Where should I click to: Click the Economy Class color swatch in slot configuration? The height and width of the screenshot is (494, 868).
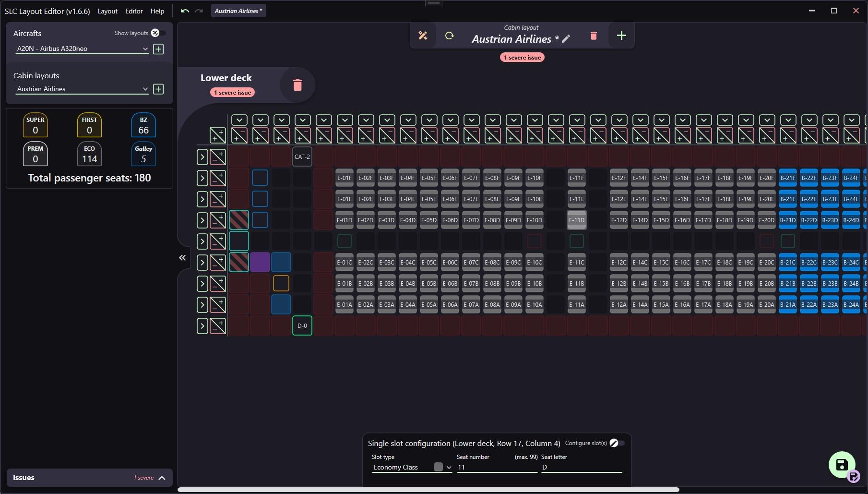coord(437,467)
